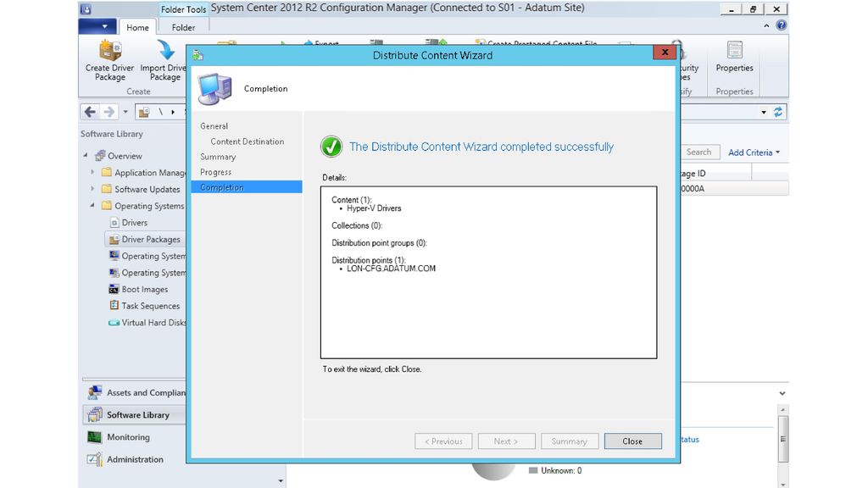This screenshot has height=488, width=868.
Task: Click the green success checkmark icon
Action: [331, 147]
